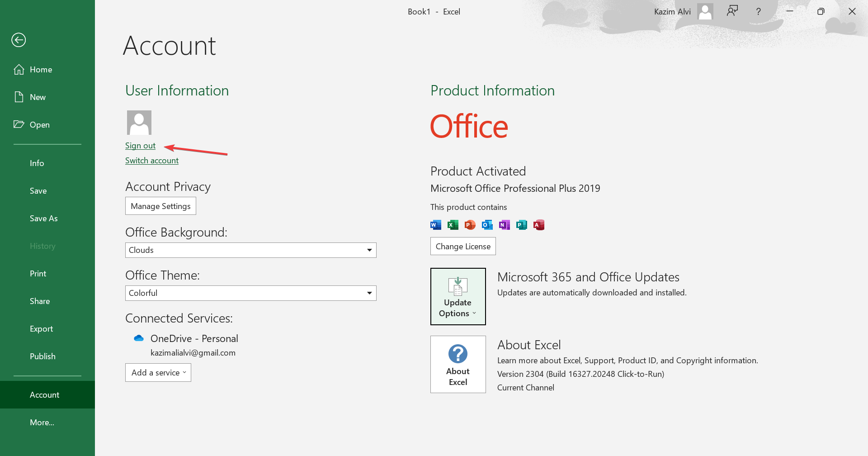Expand the Add a service menu
This screenshot has width=868, height=456.
pyautogui.click(x=158, y=373)
